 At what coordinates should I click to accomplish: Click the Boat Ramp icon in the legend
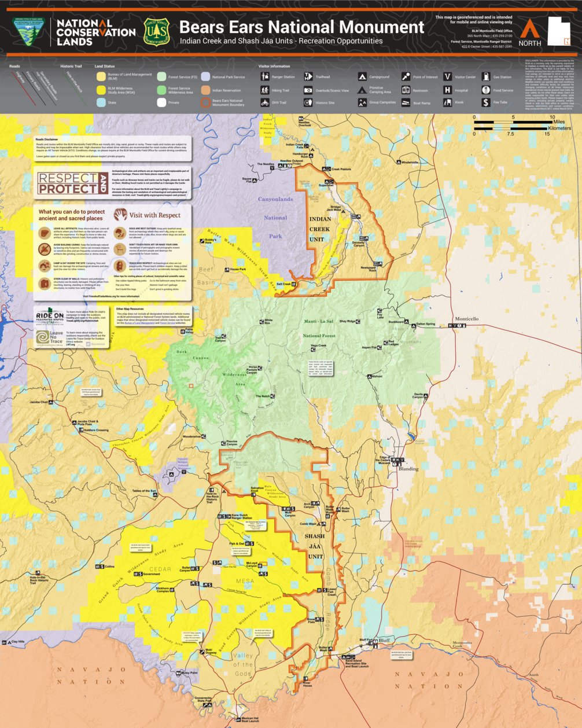click(405, 102)
